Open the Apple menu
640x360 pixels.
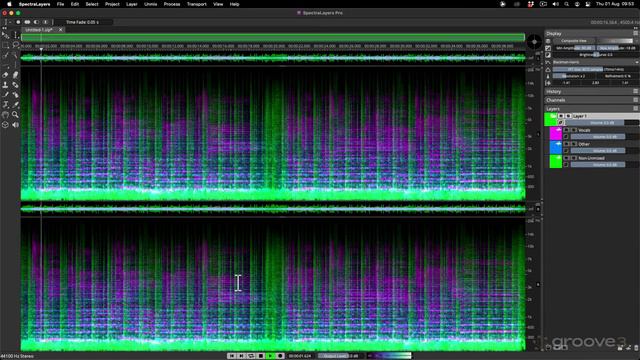click(9, 4)
